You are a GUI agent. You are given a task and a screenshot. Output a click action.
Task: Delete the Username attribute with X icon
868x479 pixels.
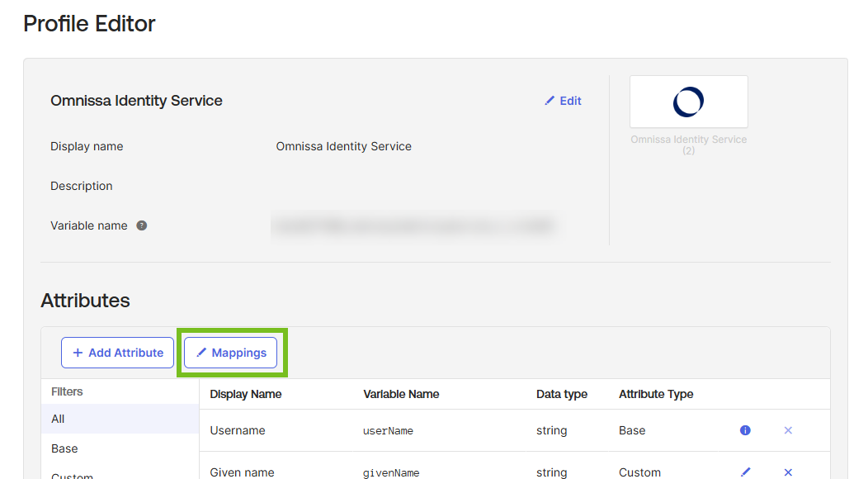(x=788, y=430)
